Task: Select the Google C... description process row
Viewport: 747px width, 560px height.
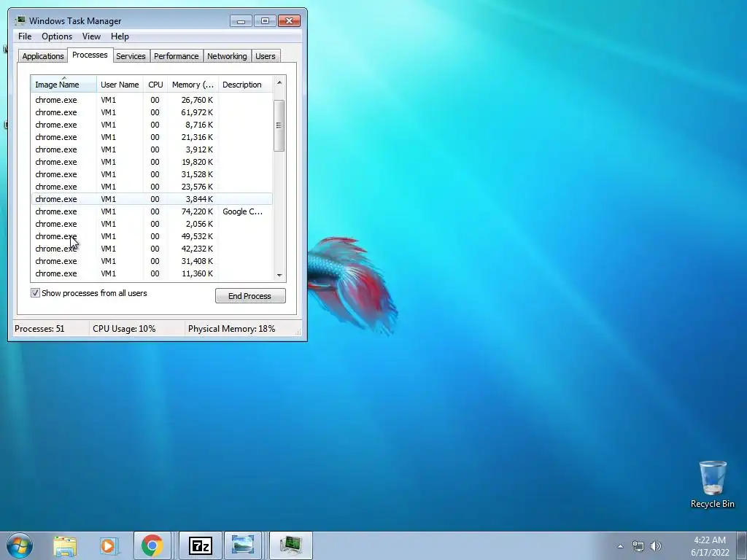Action: point(152,211)
